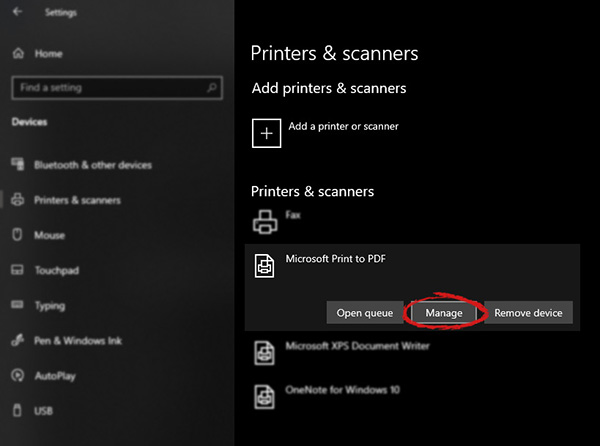Select Microsoft Print to PDF label

point(336,259)
